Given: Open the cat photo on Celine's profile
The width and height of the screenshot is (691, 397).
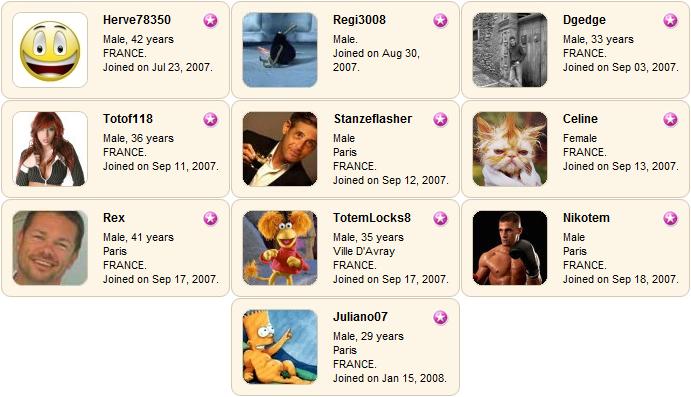Looking at the screenshot, I should 510,149.
